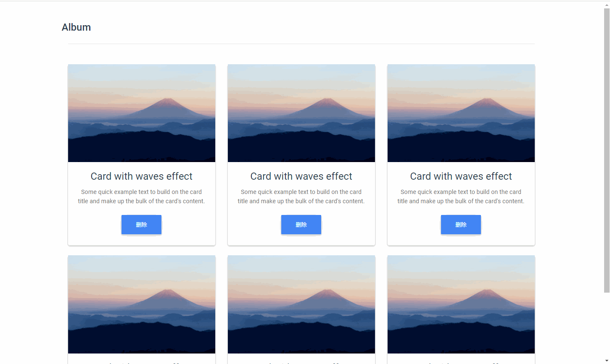Click middle top card's 'Card with waves effect' title

(x=301, y=176)
